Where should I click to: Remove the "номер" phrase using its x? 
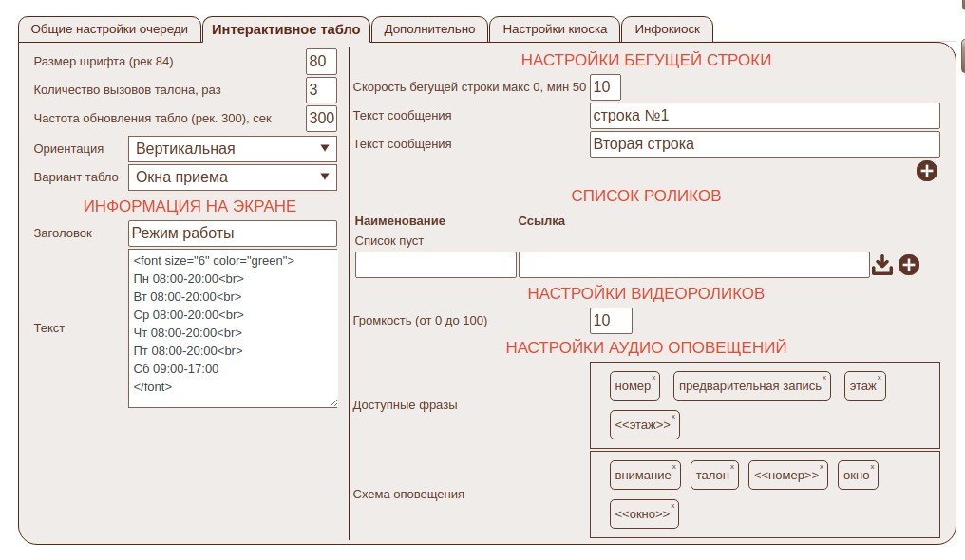653,378
